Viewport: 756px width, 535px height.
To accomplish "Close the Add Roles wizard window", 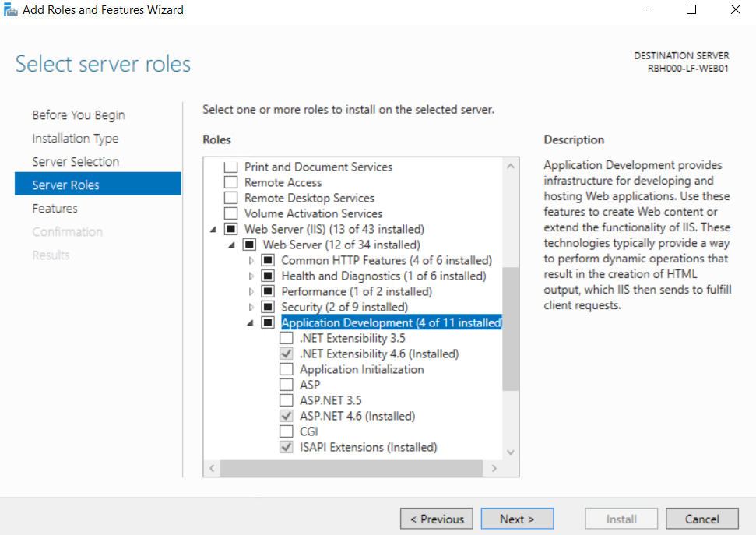I will (735, 9).
